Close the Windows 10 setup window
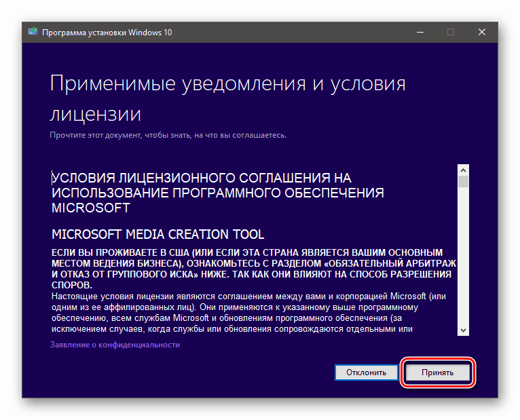 pyautogui.click(x=482, y=32)
